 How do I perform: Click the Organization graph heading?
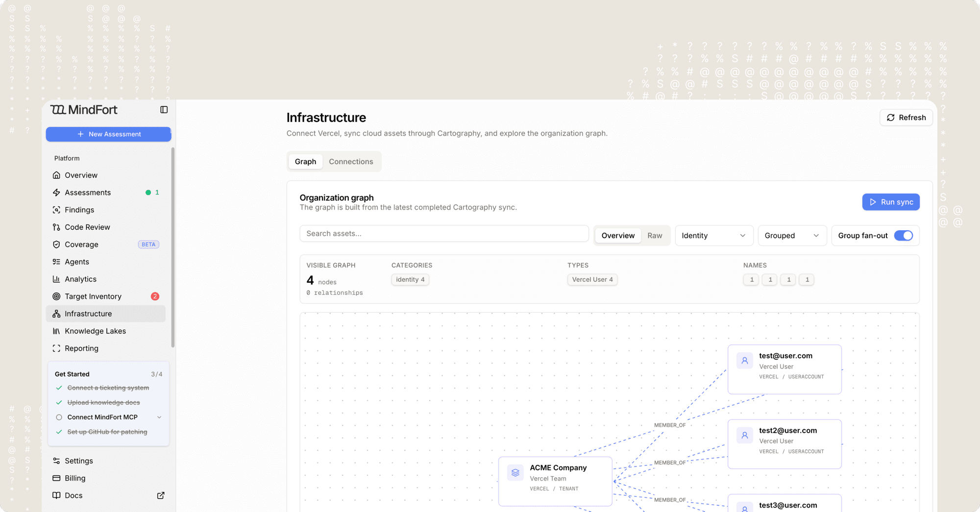[x=337, y=197]
